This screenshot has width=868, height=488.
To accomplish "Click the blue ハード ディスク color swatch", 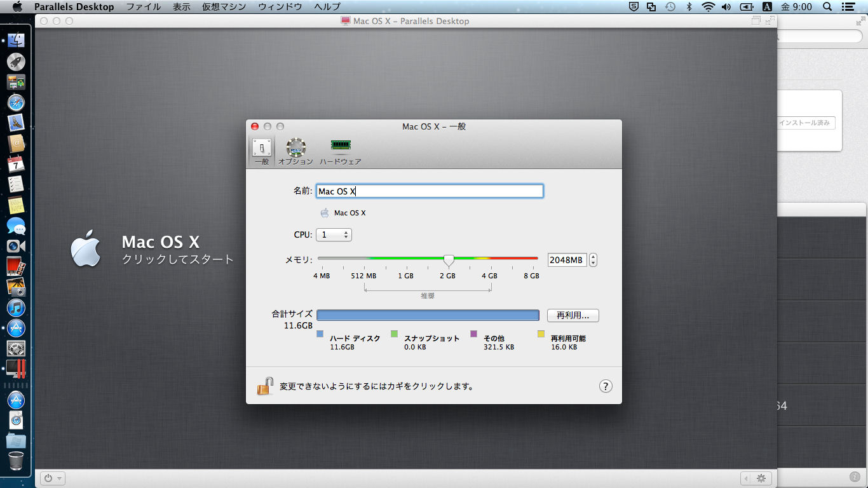I will [320, 334].
